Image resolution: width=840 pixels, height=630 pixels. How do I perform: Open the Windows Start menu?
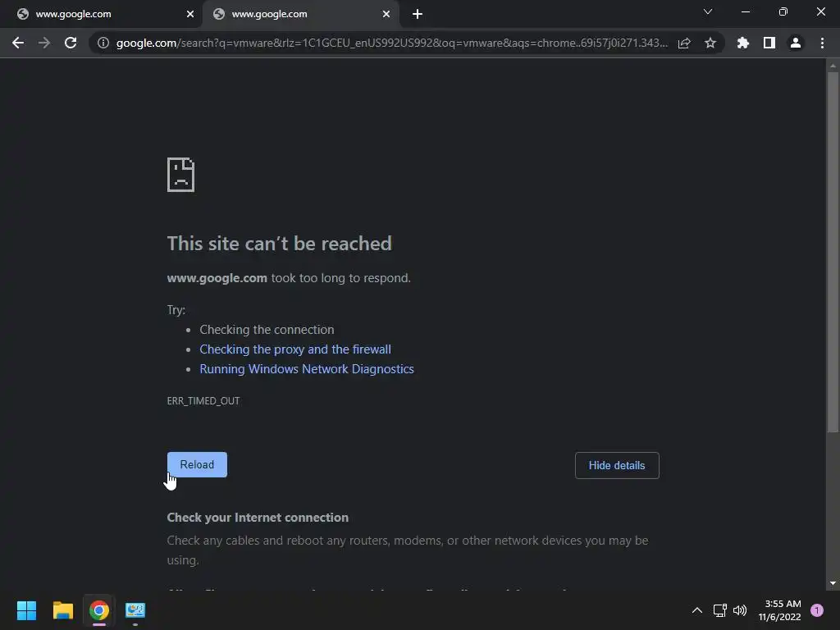[26, 610]
